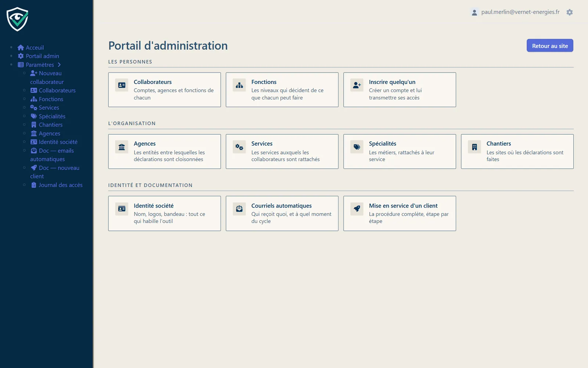Click sidebar Spécialités tags icon
Image resolution: width=588 pixels, height=368 pixels.
pos(34,116)
